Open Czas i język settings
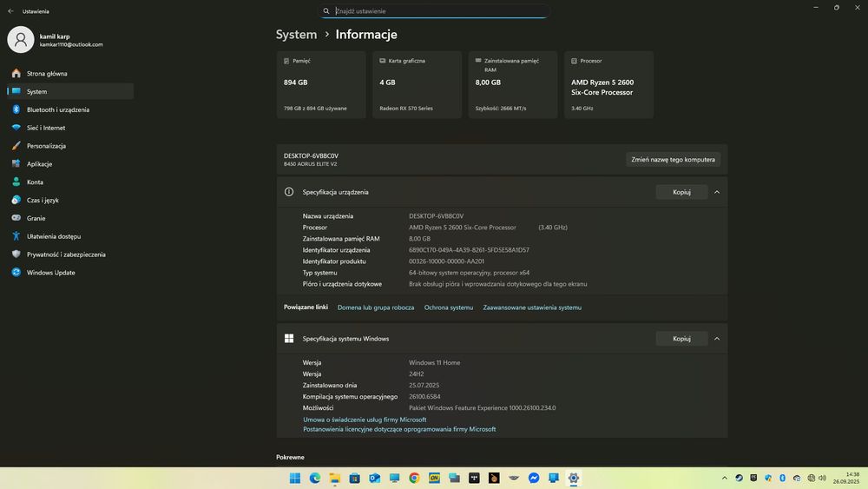 pyautogui.click(x=70, y=200)
